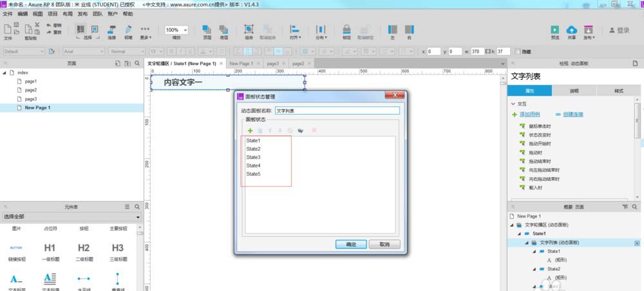Click the green add state icon
Image resolution: width=644 pixels, height=291 pixels.
coord(250,131)
